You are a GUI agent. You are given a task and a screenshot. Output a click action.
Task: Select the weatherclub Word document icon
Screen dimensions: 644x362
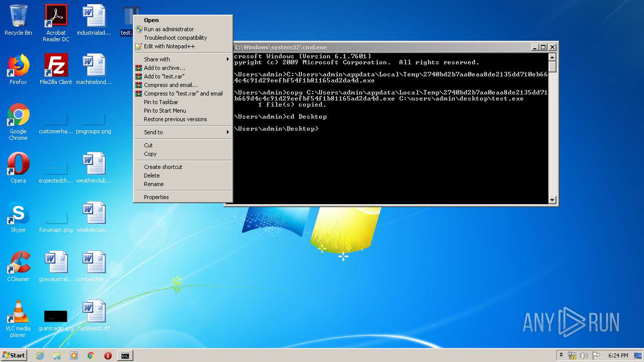[x=94, y=168]
